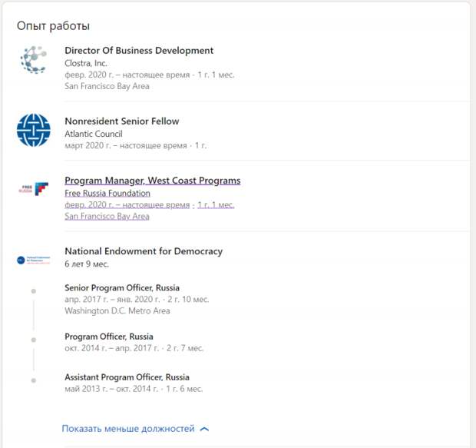This screenshot has width=476, height=448.
Task: Open the National Endowment for Democracy logo
Action: point(33,261)
